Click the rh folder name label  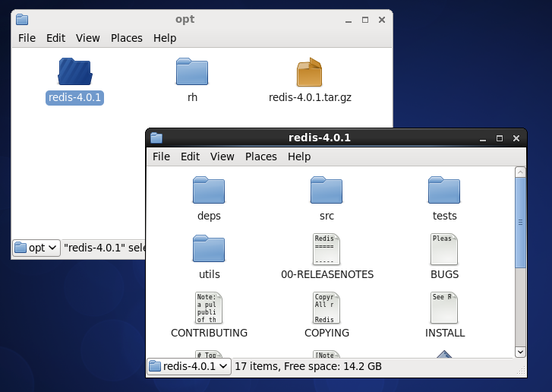pos(192,97)
